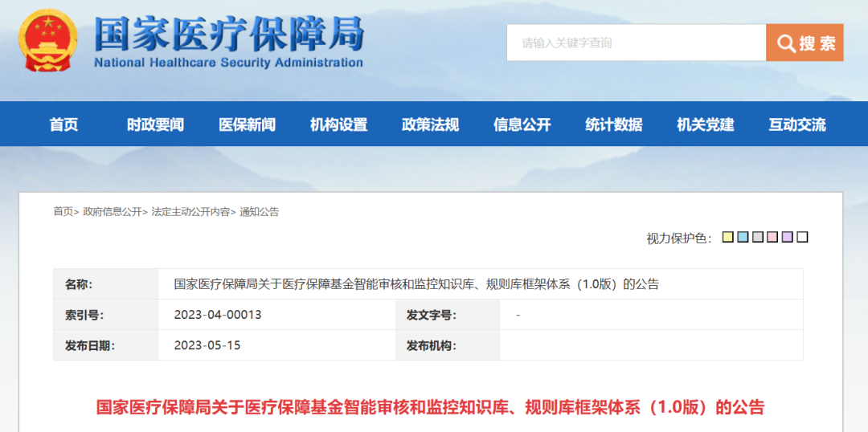Click the National Healthcare Security Administration subtitle
This screenshot has width=868, height=432.
tap(228, 63)
